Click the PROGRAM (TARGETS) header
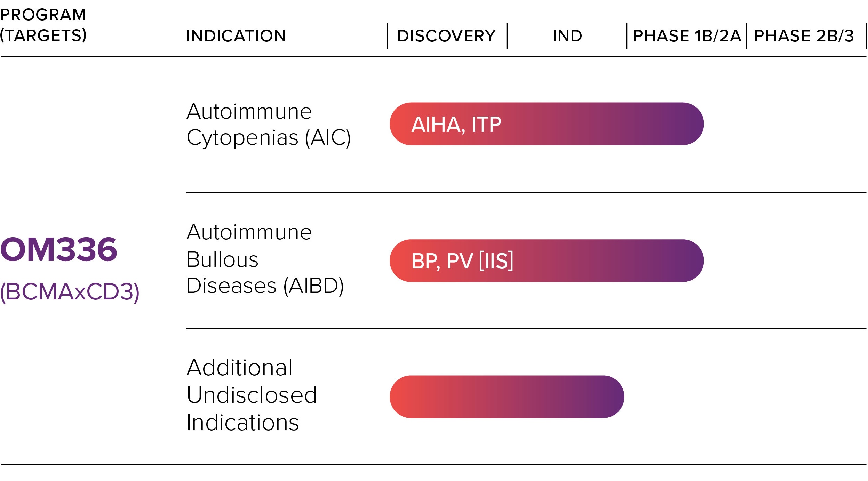Image resolution: width=868 pixels, height=481 pixels. pos(43,25)
